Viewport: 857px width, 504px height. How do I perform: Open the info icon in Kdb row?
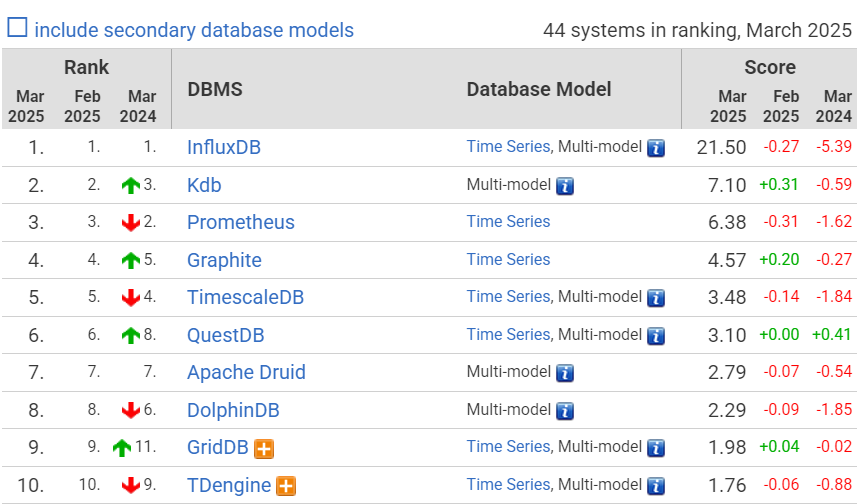pyautogui.click(x=565, y=186)
